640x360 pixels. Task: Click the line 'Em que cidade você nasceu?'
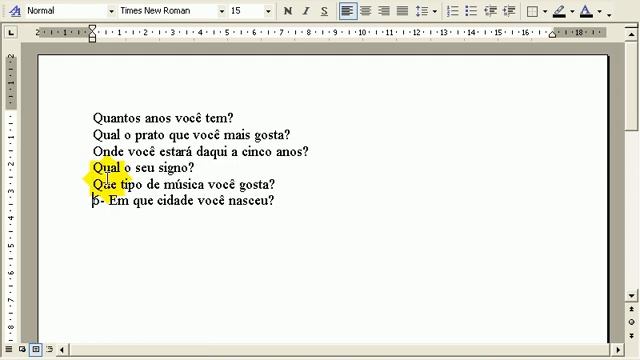pyautogui.click(x=191, y=200)
